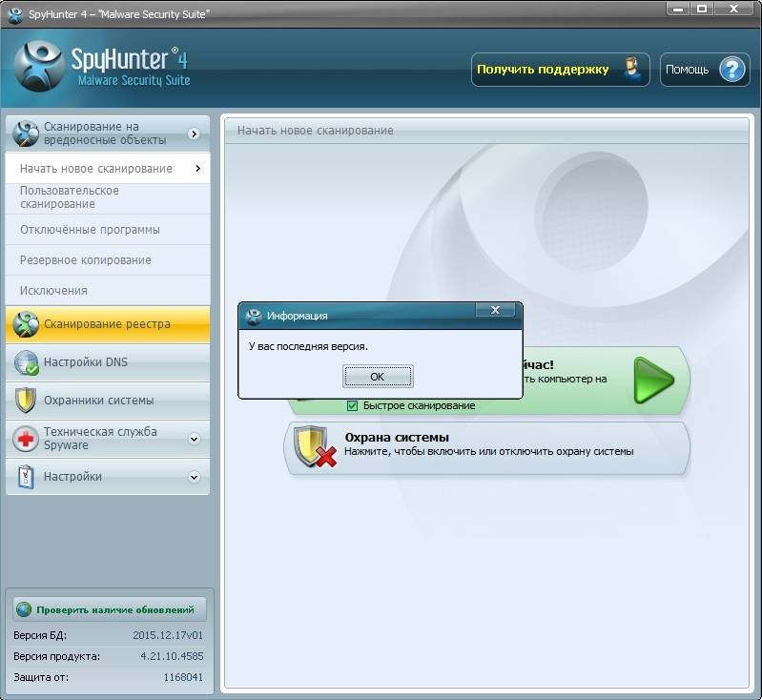Screen dimensions: 762x700
Task: Expand the Настройки section arrow
Action: pyautogui.click(x=194, y=477)
